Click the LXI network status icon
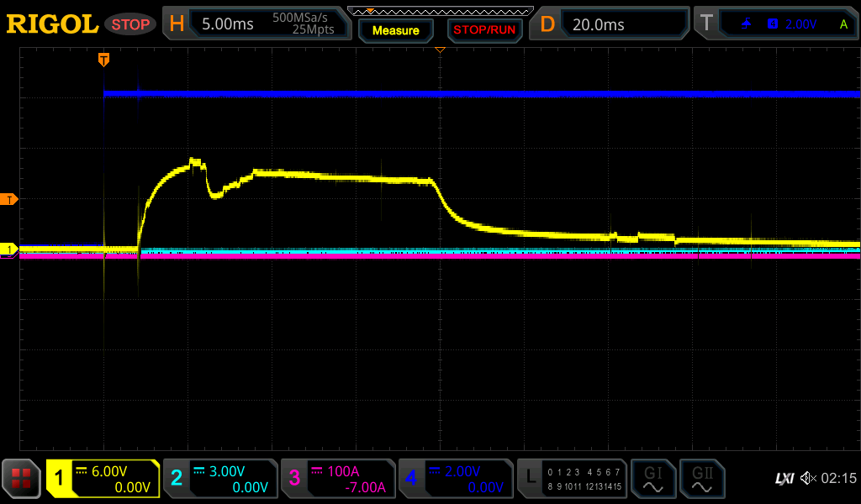 point(784,479)
